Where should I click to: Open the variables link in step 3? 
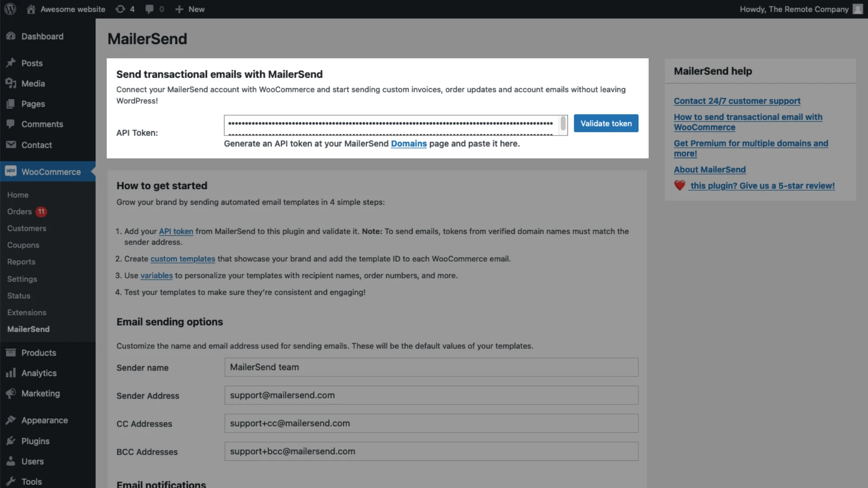click(156, 275)
